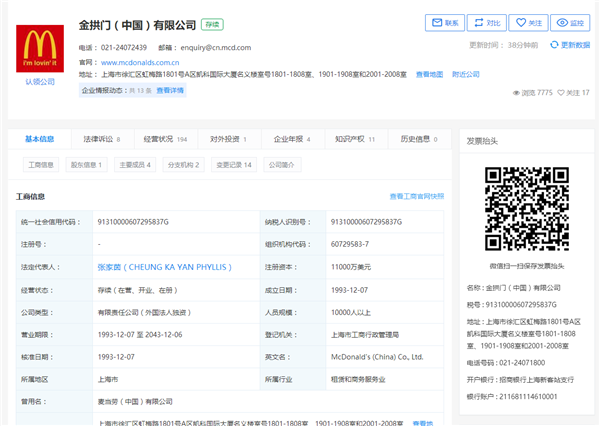Click the 工商信息 sub-tab
Image resolution: width=600 pixels, height=426 pixels.
41,165
